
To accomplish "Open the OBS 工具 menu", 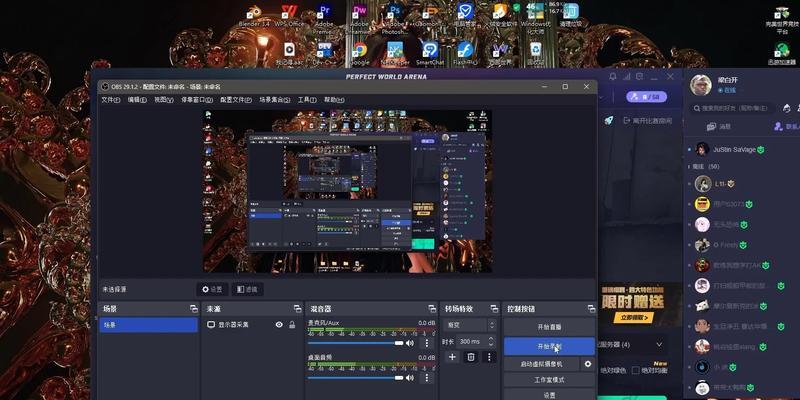I will point(307,100).
